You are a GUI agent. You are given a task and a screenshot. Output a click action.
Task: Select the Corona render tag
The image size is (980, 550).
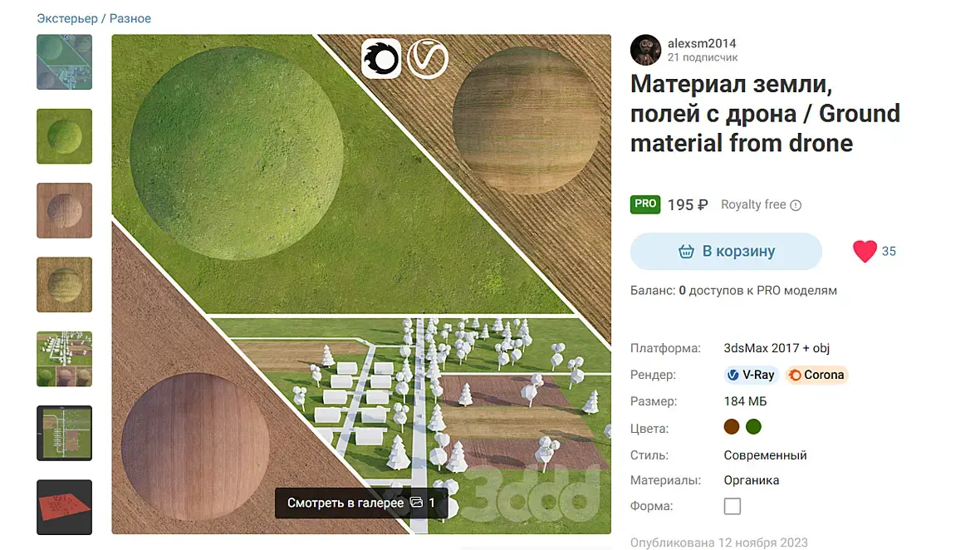[x=816, y=375]
